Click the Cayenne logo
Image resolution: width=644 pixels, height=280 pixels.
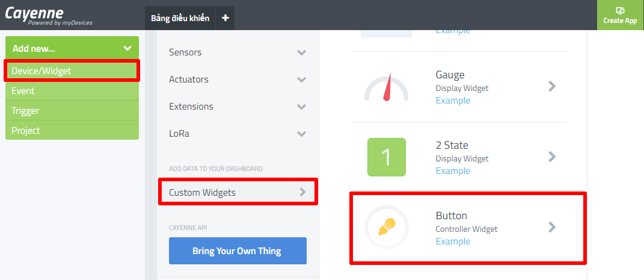click(35, 13)
